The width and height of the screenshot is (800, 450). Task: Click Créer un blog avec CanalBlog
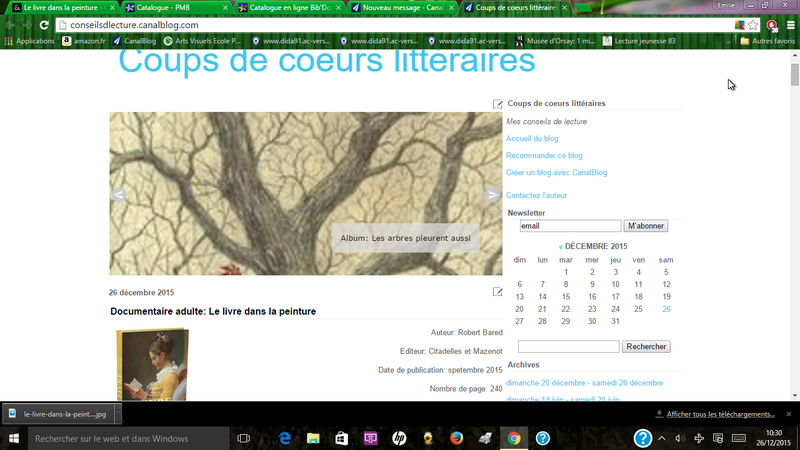tap(556, 172)
